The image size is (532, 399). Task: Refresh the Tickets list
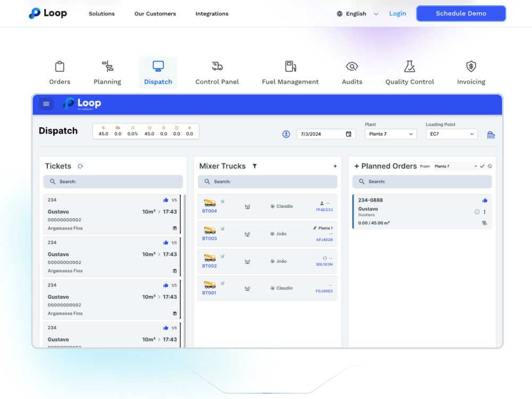80,166
